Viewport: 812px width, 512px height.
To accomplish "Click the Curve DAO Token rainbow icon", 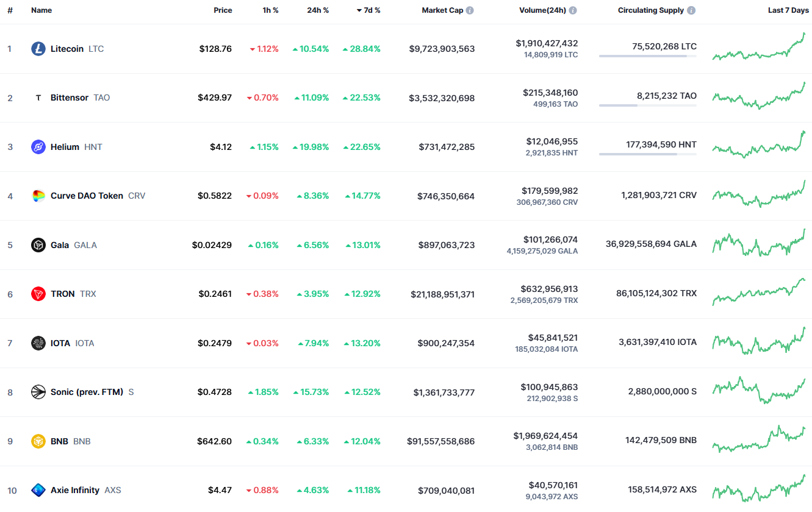I will tap(38, 196).
